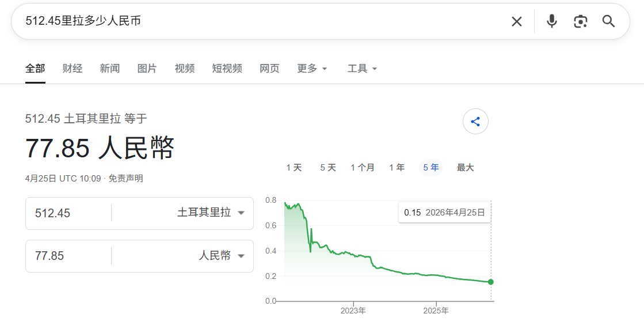Expand the 工具 search options
The width and height of the screenshot is (644, 325).
pos(362,69)
